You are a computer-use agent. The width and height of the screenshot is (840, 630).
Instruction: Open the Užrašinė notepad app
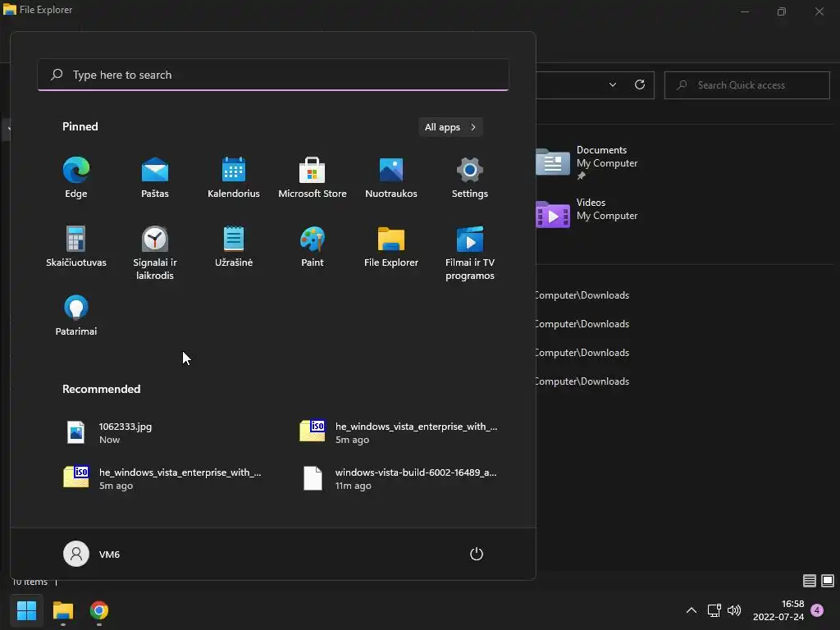click(234, 246)
